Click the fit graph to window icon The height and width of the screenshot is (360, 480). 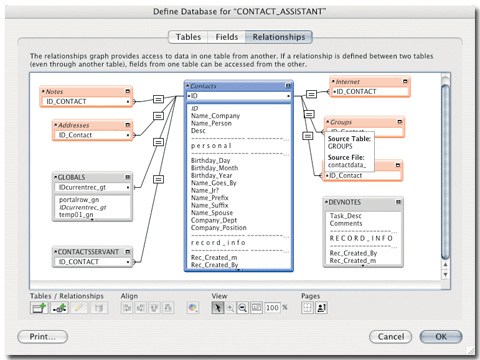pyautogui.click(x=256, y=308)
